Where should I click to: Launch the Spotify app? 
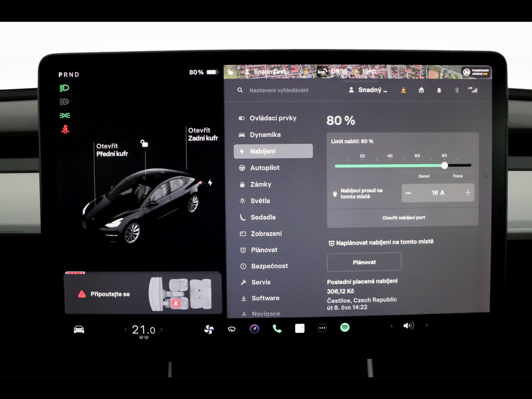(345, 327)
